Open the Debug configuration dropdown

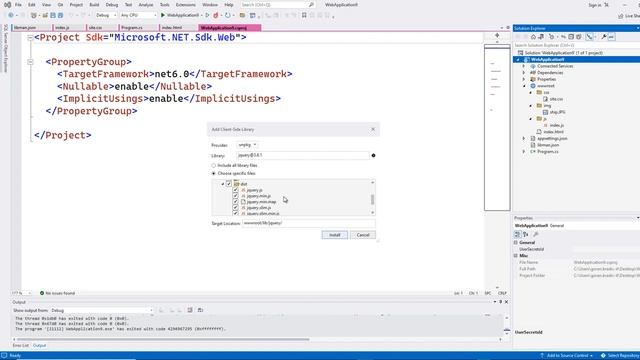pyautogui.click(x=106, y=15)
